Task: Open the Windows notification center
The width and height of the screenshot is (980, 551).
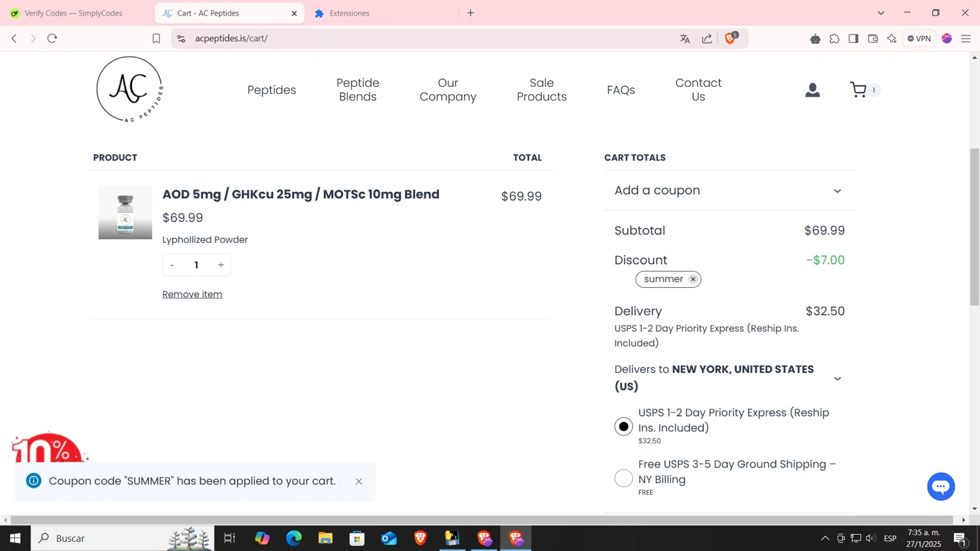Action: (961, 538)
